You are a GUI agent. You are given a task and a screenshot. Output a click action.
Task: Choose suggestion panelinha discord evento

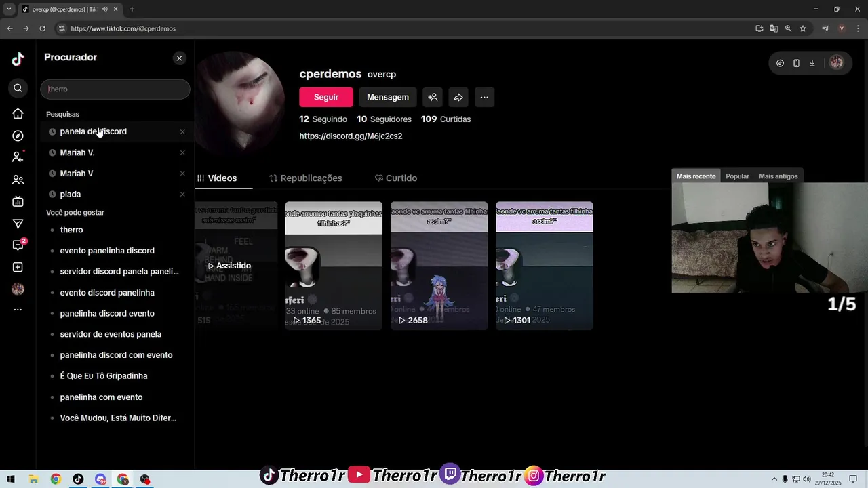[107, 314]
